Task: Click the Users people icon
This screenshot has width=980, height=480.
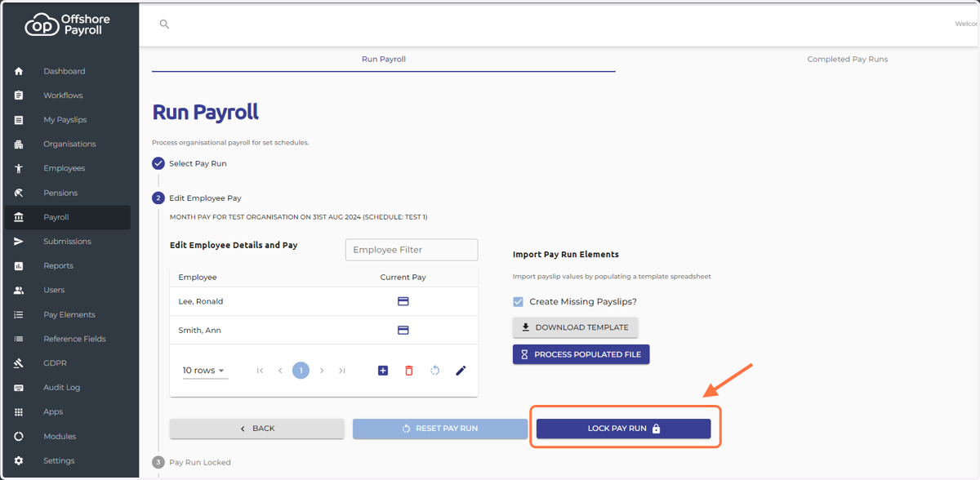Action: 19,290
